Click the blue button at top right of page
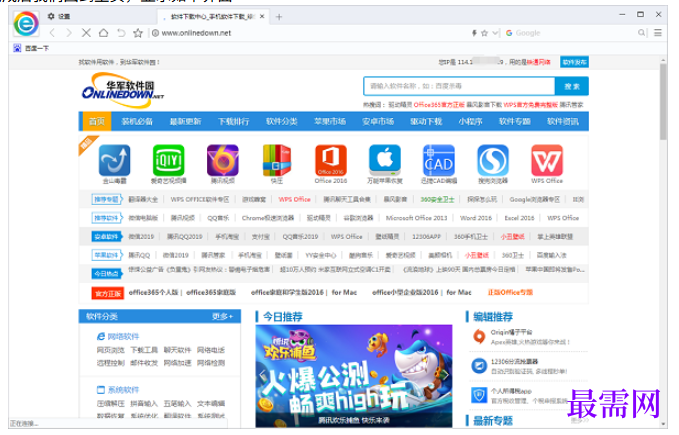 coord(574,62)
